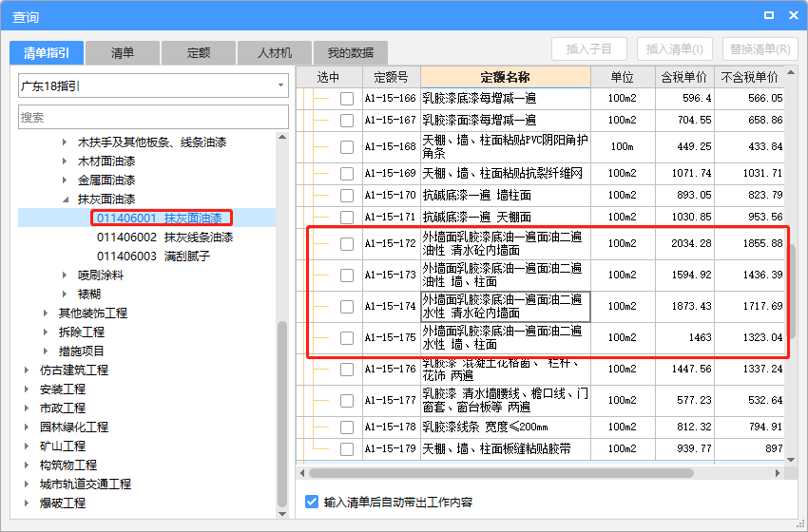Click the tree panel's scroll-up arrow
The width and height of the screenshot is (808, 532).
pos(282,137)
